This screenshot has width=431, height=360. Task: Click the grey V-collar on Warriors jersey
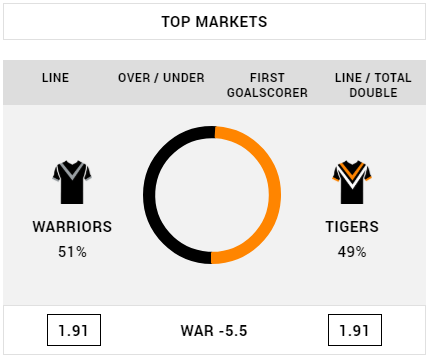[72, 170]
